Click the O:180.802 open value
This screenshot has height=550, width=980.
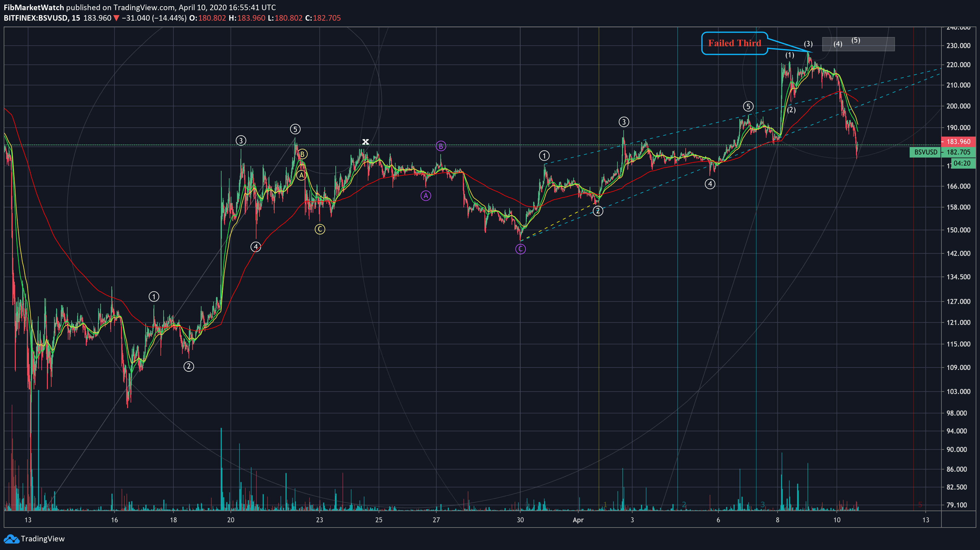(x=207, y=18)
